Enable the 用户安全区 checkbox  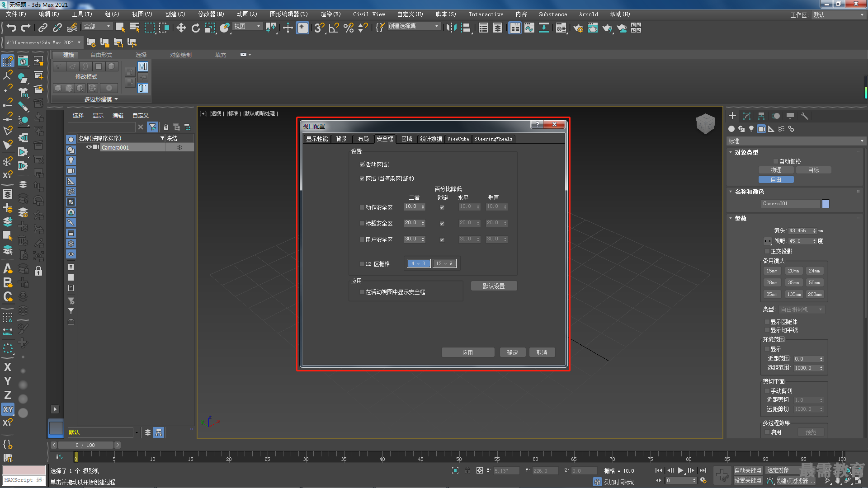click(x=362, y=239)
